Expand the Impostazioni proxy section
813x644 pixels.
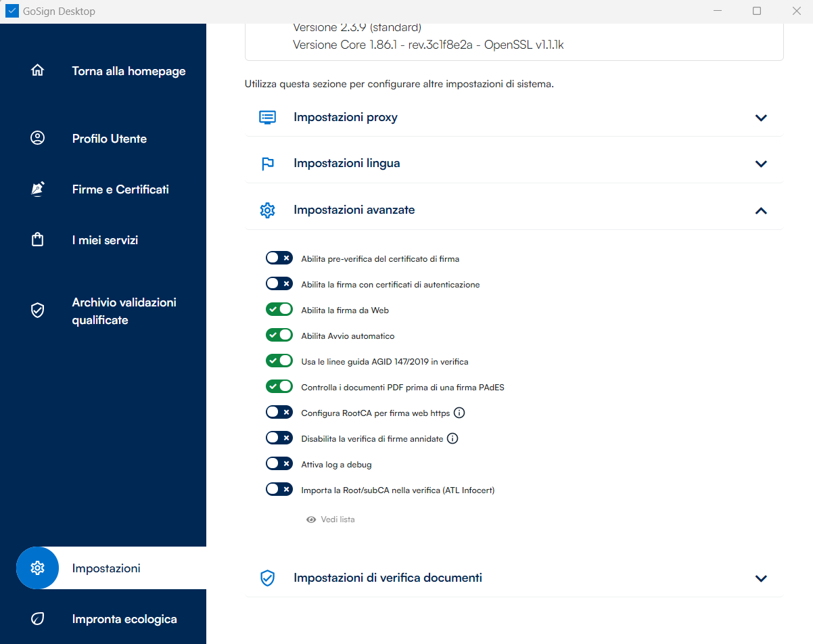coord(761,118)
